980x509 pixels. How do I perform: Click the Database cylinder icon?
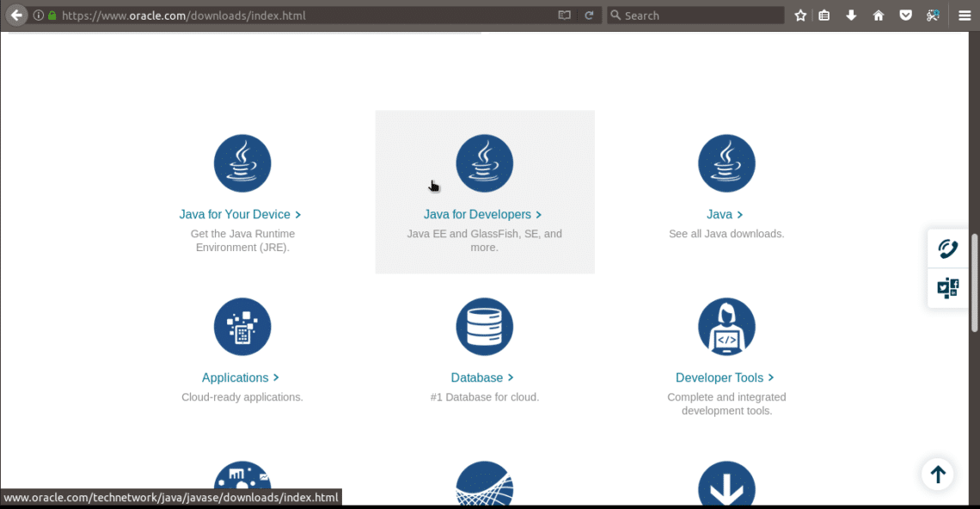[x=484, y=327]
